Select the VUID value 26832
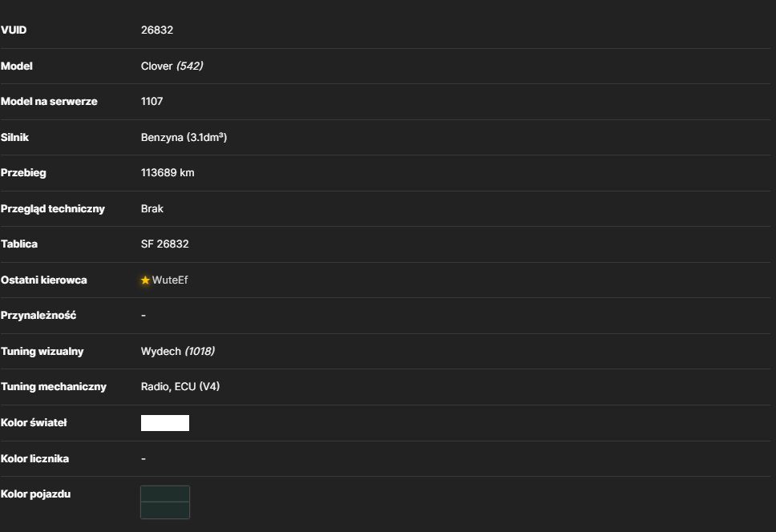The image size is (776, 532). tap(157, 30)
